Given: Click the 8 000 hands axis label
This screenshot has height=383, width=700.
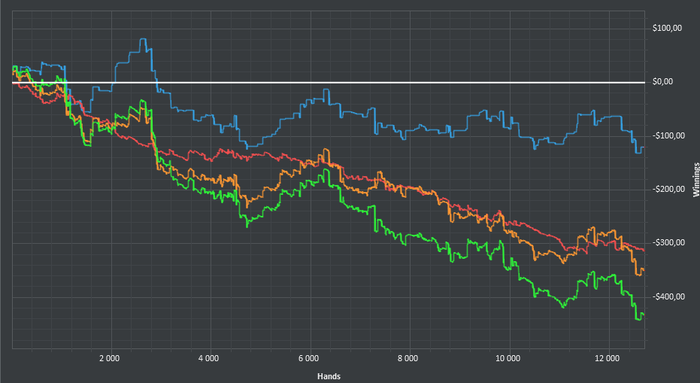Looking at the screenshot, I should pyautogui.click(x=408, y=358).
